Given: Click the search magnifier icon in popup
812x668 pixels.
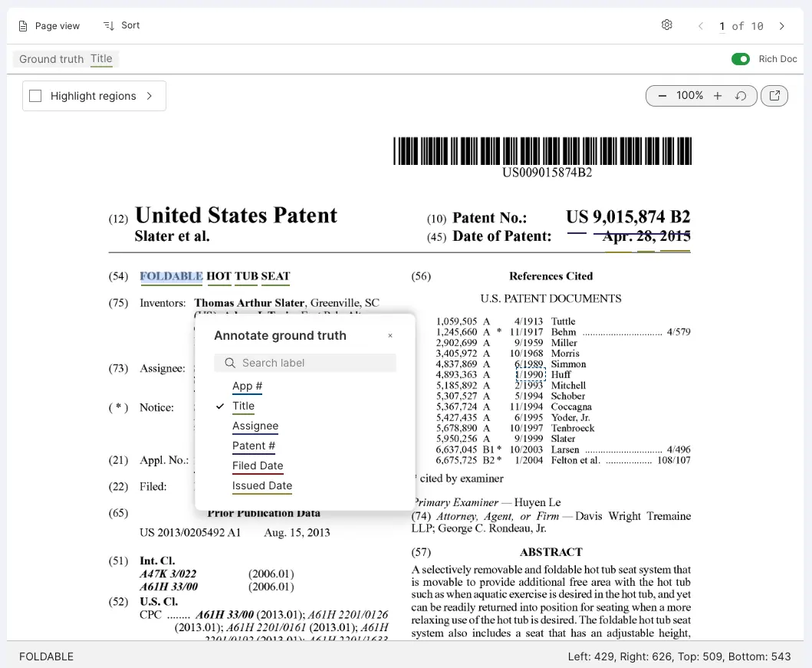Looking at the screenshot, I should point(230,363).
